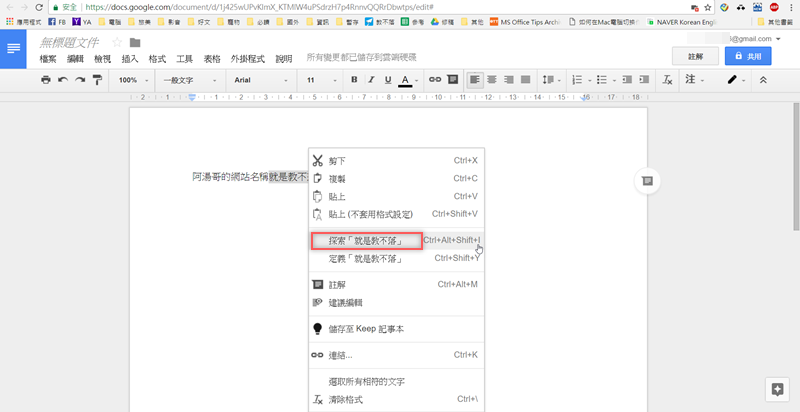Screen dimensions: 800x412
Task: Click the print icon in the toolbar
Action: 46,80
